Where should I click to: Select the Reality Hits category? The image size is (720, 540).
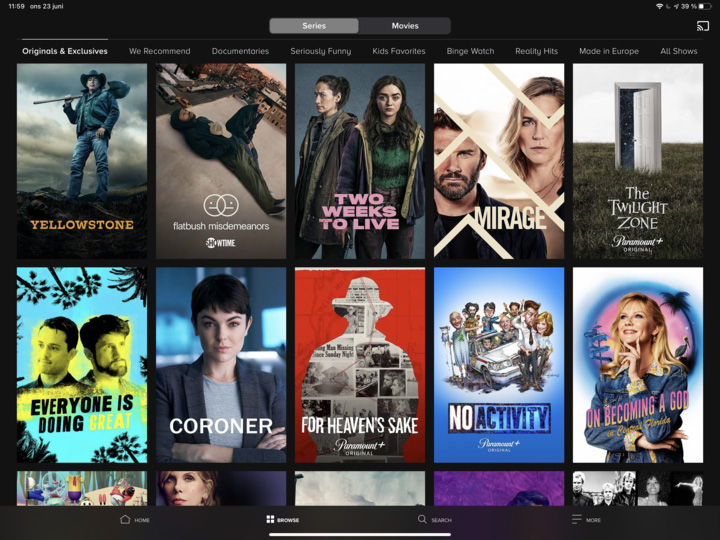(536, 51)
